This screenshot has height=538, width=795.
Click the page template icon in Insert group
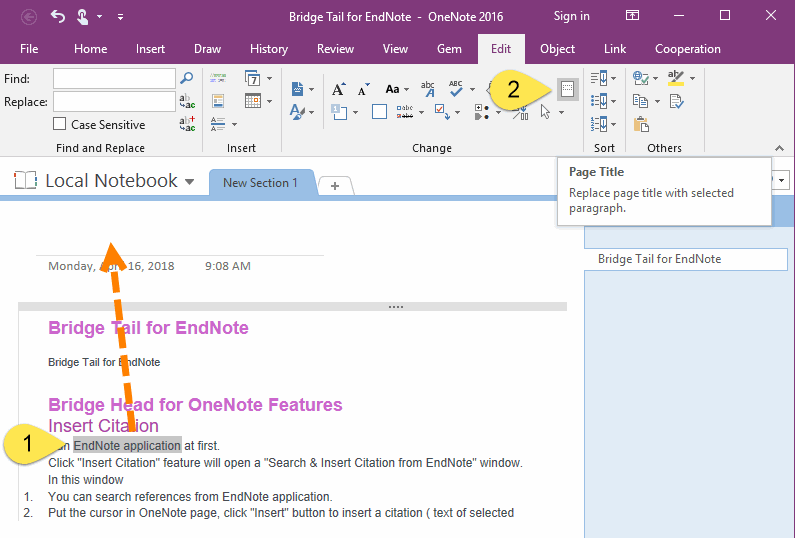(x=218, y=101)
